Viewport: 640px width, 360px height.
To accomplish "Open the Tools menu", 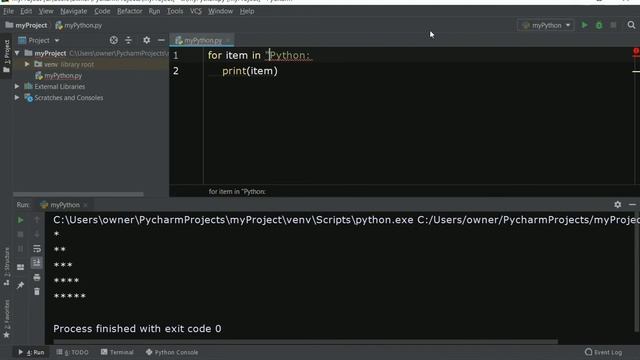I will point(175,11).
